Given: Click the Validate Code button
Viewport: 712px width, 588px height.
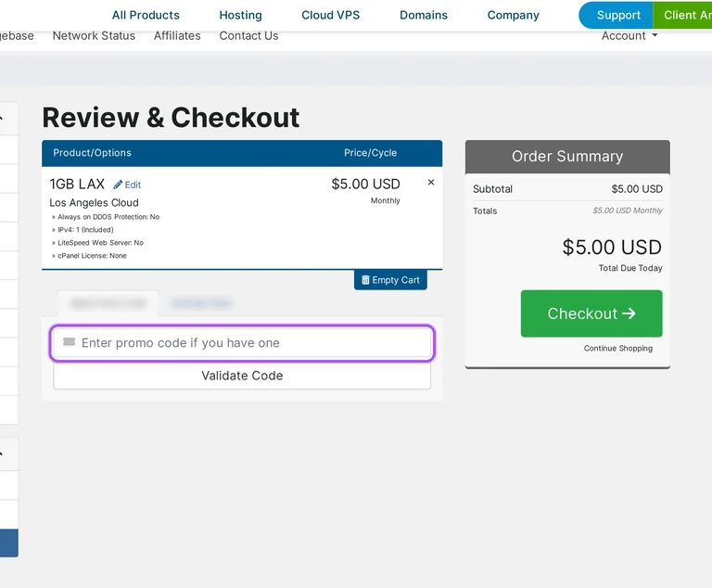Looking at the screenshot, I should tap(242, 376).
